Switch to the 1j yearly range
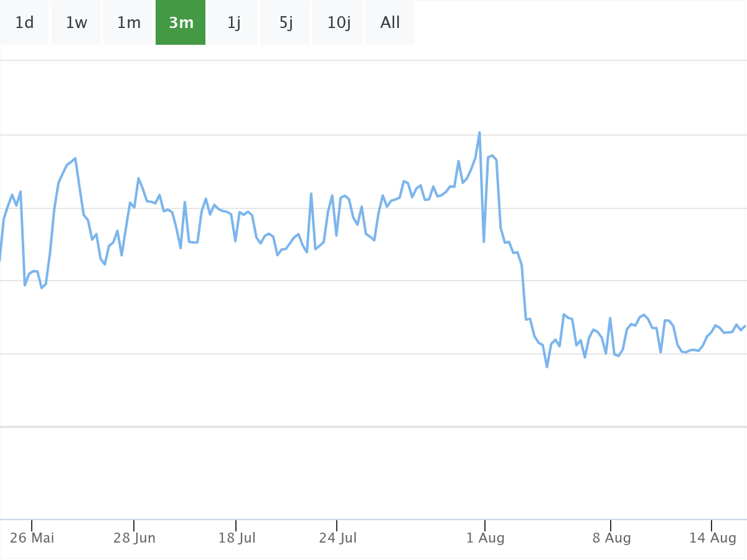Image resolution: width=747 pixels, height=560 pixels. [233, 23]
